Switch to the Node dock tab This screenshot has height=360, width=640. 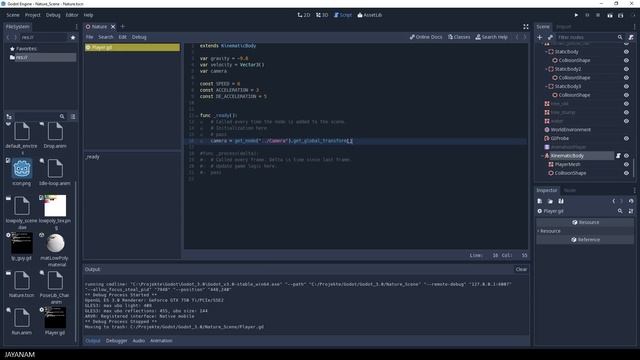click(x=569, y=191)
